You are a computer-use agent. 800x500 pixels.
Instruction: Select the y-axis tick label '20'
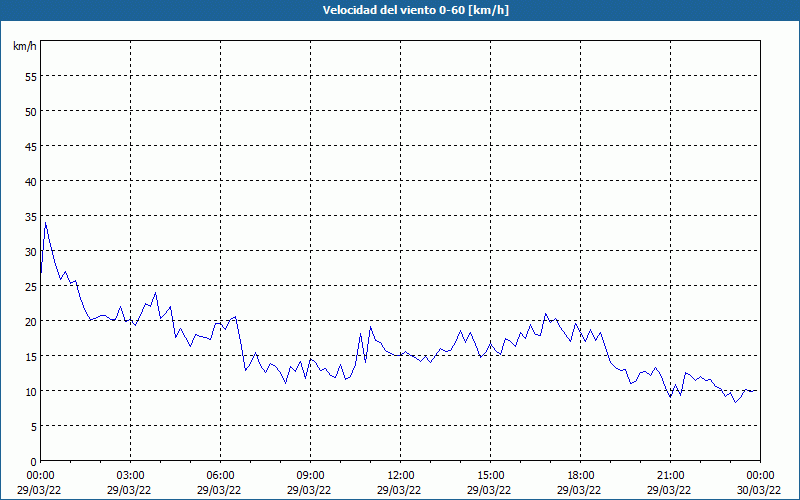31,321
